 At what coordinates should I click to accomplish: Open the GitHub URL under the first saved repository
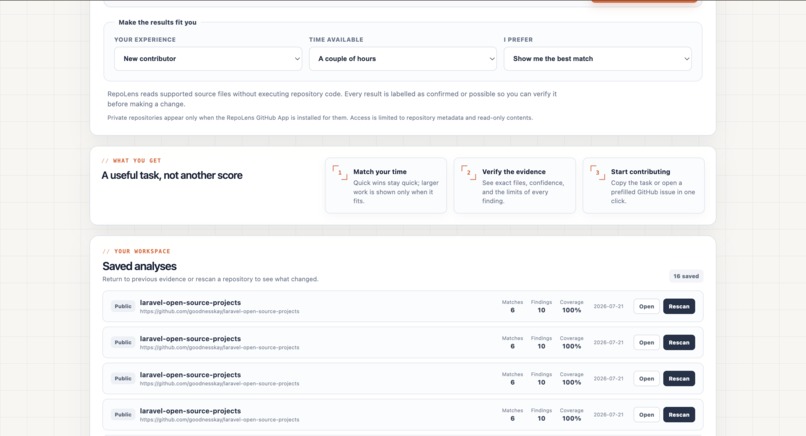[219, 312]
